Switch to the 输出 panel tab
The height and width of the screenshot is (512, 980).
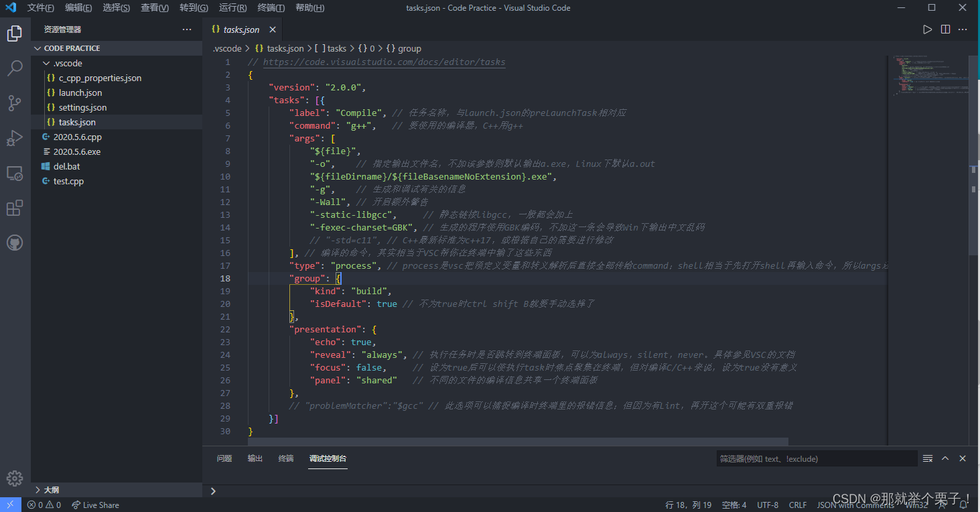tap(255, 458)
